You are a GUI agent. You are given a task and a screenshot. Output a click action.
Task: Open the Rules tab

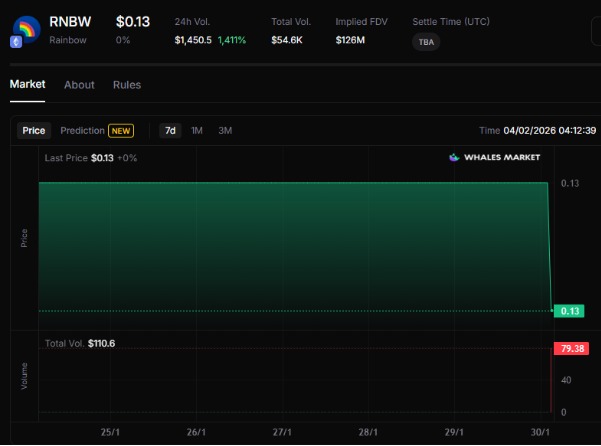click(x=127, y=85)
